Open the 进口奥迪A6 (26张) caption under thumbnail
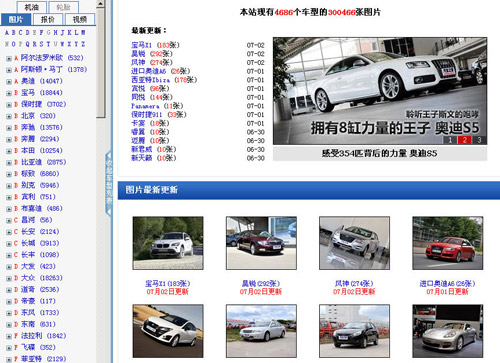This screenshot has height=363, width=500. [x=447, y=284]
